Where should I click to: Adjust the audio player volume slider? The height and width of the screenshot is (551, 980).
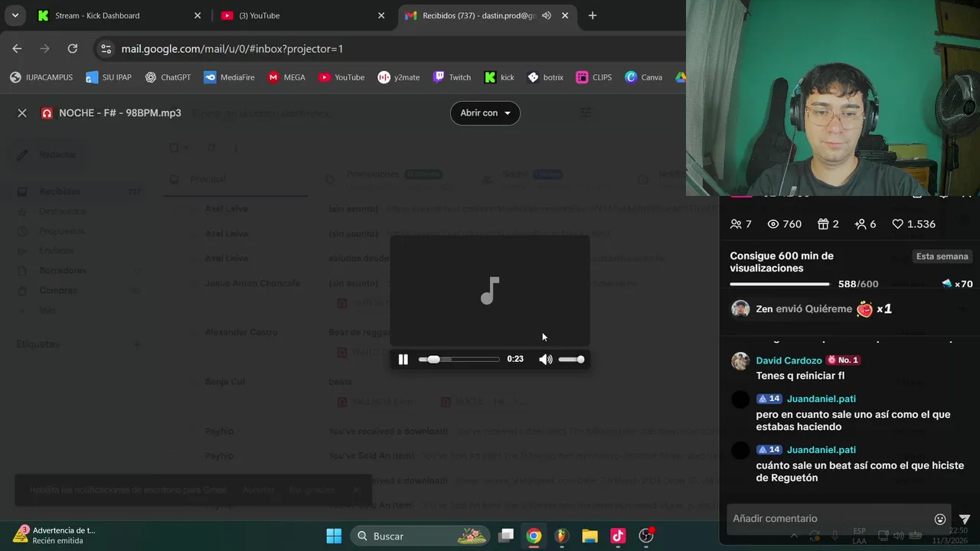tap(571, 359)
